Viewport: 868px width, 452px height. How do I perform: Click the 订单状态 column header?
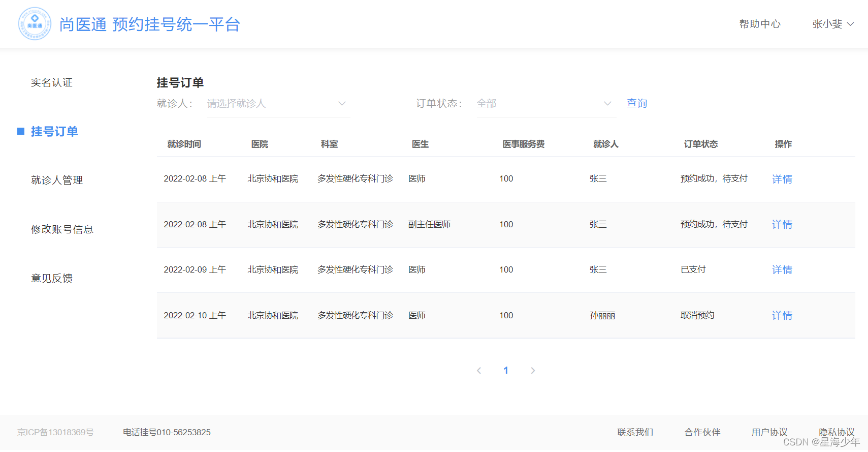(x=701, y=144)
